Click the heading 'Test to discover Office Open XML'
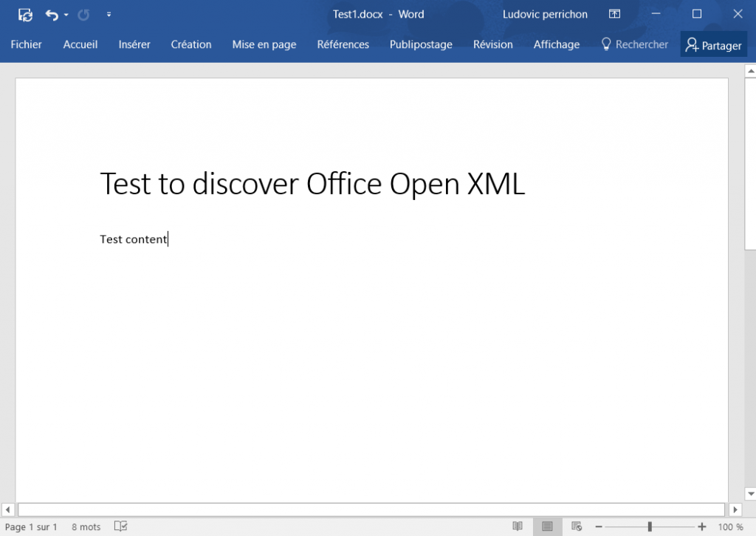Image resolution: width=756 pixels, height=536 pixels. coord(312,184)
